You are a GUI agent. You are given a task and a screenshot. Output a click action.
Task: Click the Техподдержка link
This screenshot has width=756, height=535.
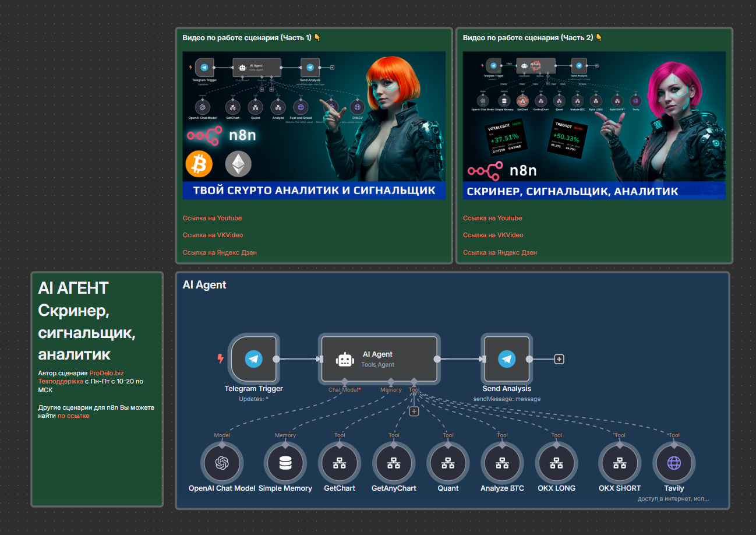[x=61, y=381]
